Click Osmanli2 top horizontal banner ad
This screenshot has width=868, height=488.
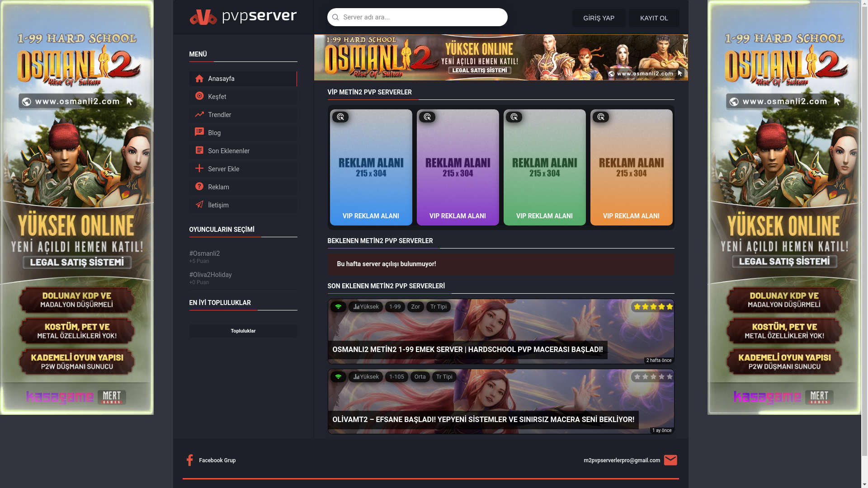(x=501, y=57)
